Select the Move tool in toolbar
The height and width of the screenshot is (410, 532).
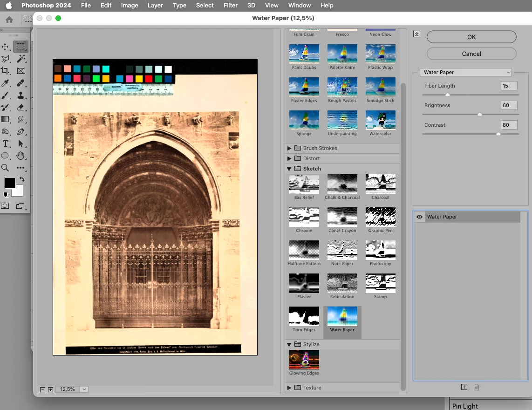[6, 47]
